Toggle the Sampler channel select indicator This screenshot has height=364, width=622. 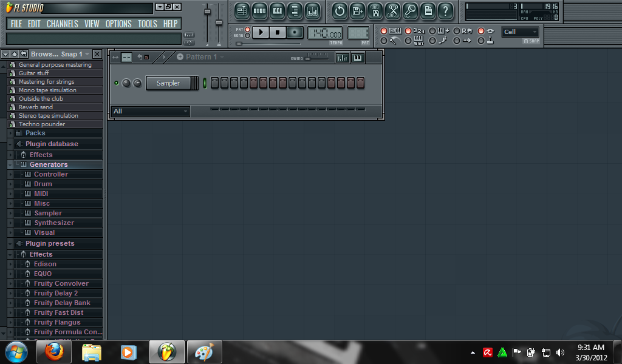(x=205, y=83)
